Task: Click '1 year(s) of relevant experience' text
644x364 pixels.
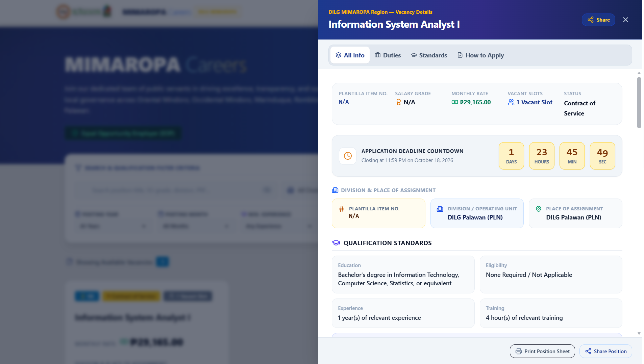Action: pos(379,318)
